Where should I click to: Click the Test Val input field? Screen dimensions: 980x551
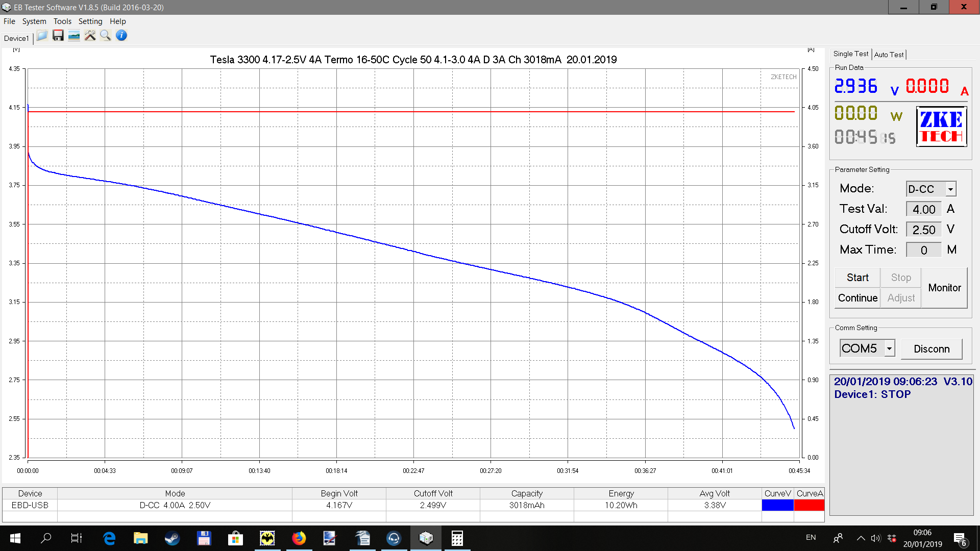coord(923,209)
